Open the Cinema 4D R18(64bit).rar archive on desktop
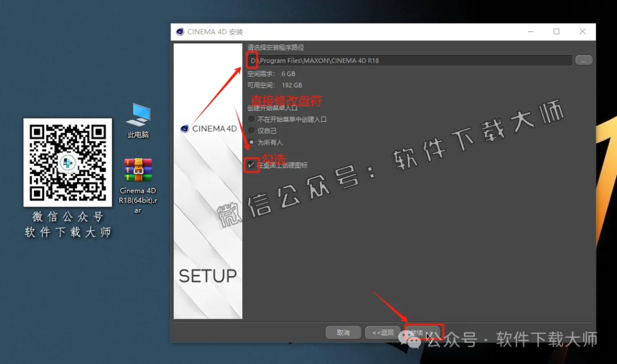This screenshot has width=617, height=364. point(137,171)
